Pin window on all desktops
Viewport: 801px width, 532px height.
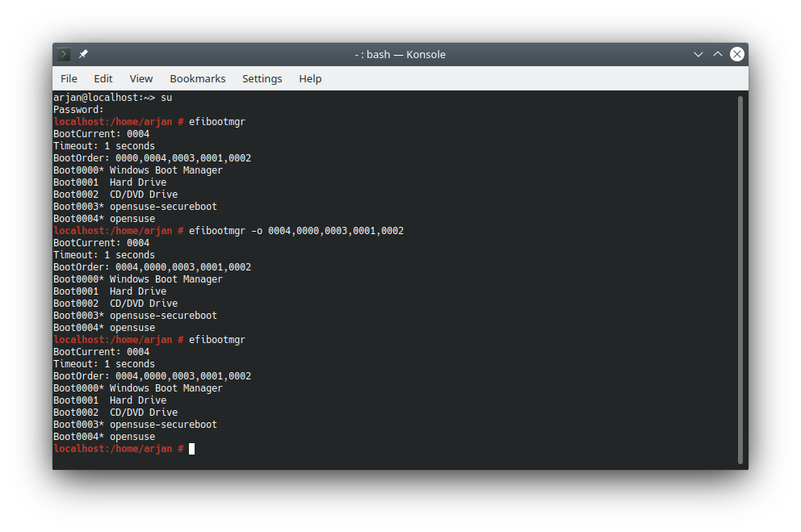click(83, 54)
